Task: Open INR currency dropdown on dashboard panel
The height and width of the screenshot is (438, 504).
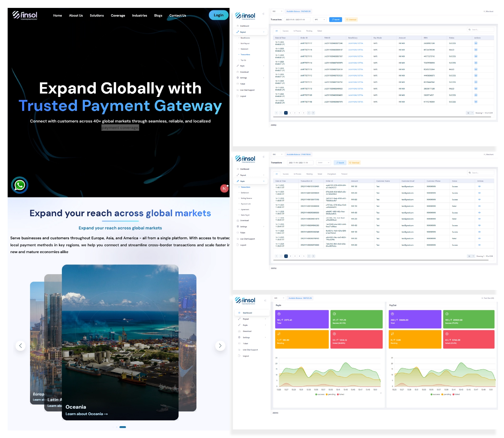Action: [279, 298]
